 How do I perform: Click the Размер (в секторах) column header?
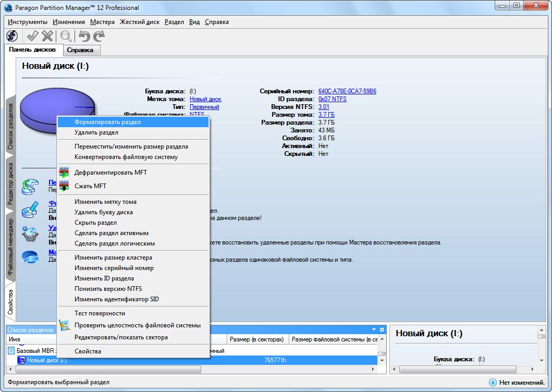coord(257,339)
